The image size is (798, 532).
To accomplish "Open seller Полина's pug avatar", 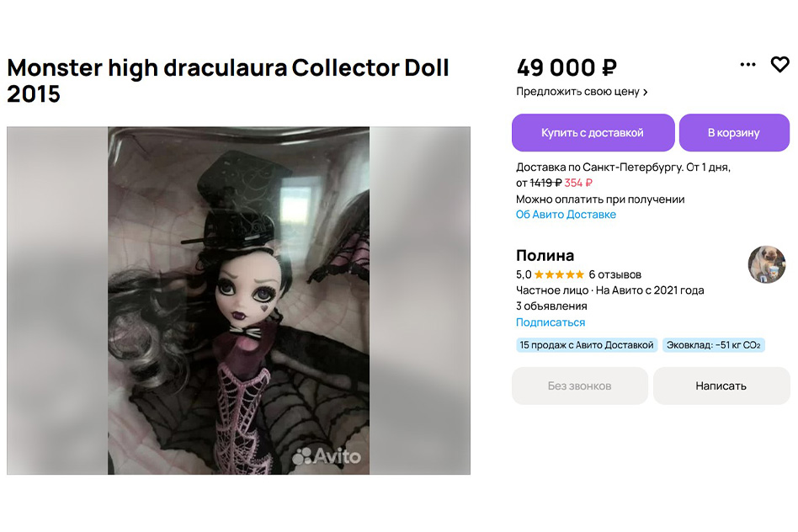I will [x=767, y=264].
